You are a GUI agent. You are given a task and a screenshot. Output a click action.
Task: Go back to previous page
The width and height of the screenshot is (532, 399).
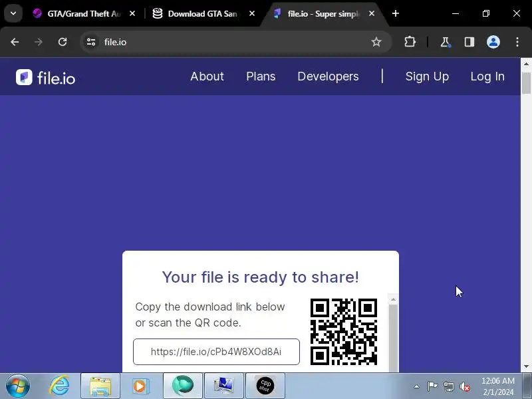pos(15,42)
